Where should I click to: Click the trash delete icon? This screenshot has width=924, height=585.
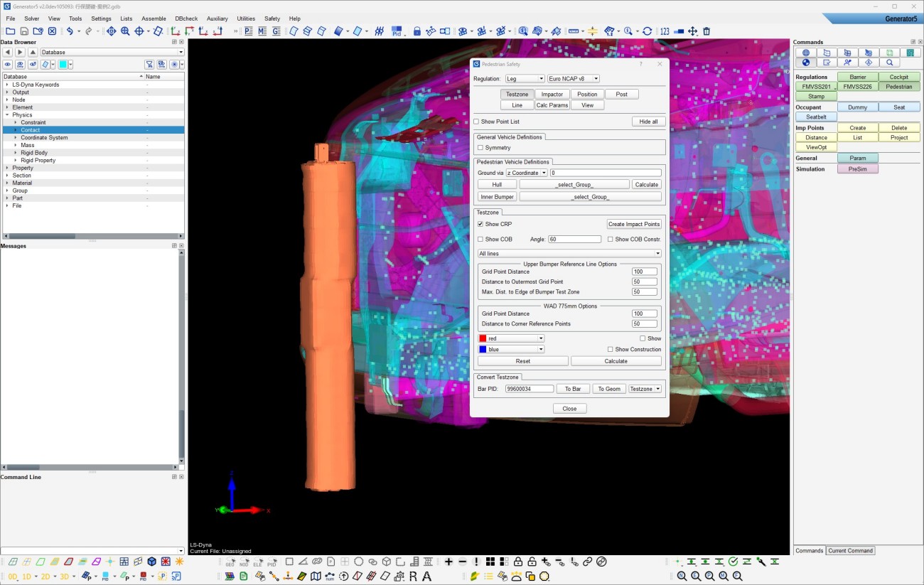pyautogui.click(x=707, y=31)
